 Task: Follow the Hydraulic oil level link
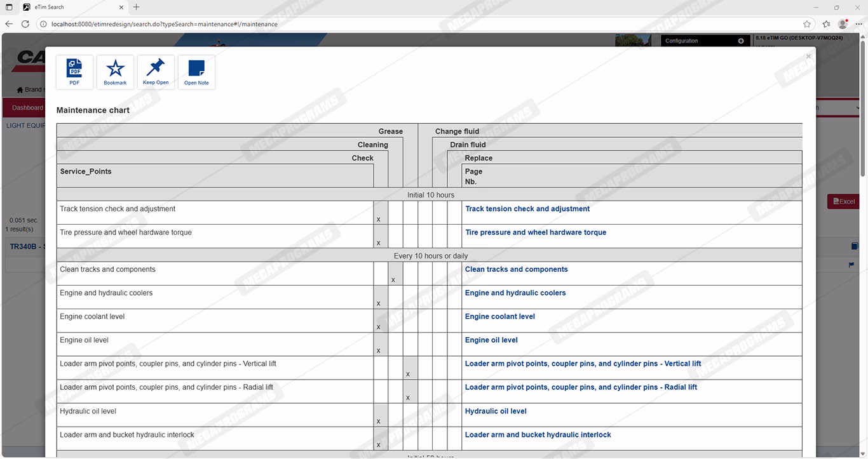[x=495, y=411]
